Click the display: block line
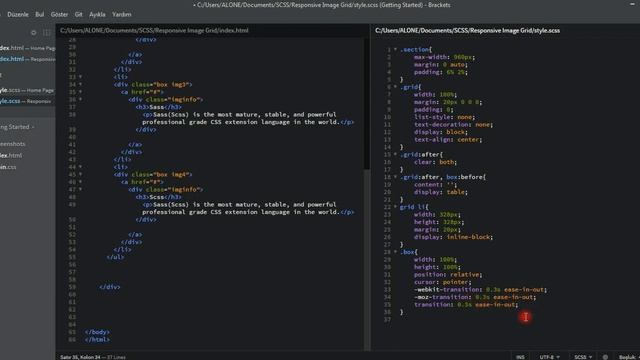Viewport: 640px width, 360px height. click(x=440, y=132)
